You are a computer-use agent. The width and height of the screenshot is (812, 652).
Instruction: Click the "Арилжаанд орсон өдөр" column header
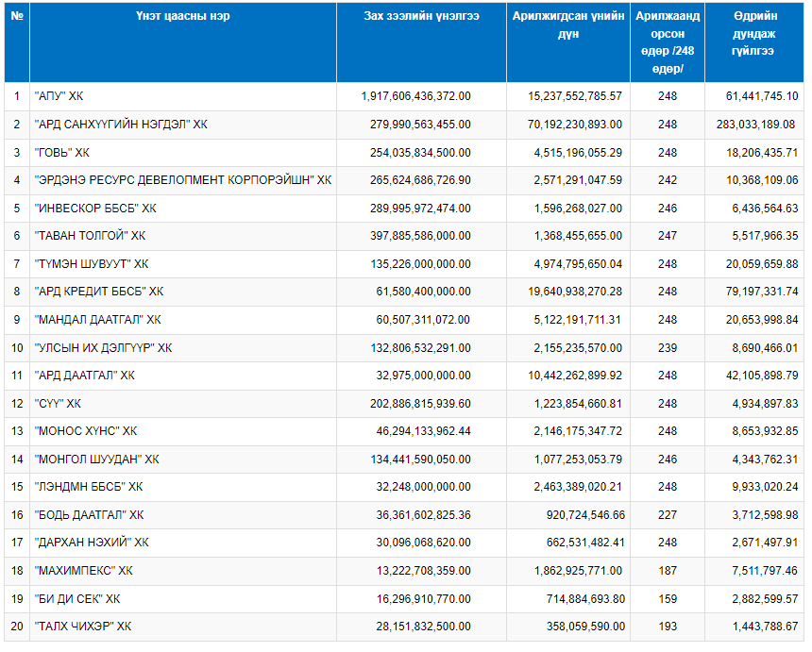click(668, 42)
